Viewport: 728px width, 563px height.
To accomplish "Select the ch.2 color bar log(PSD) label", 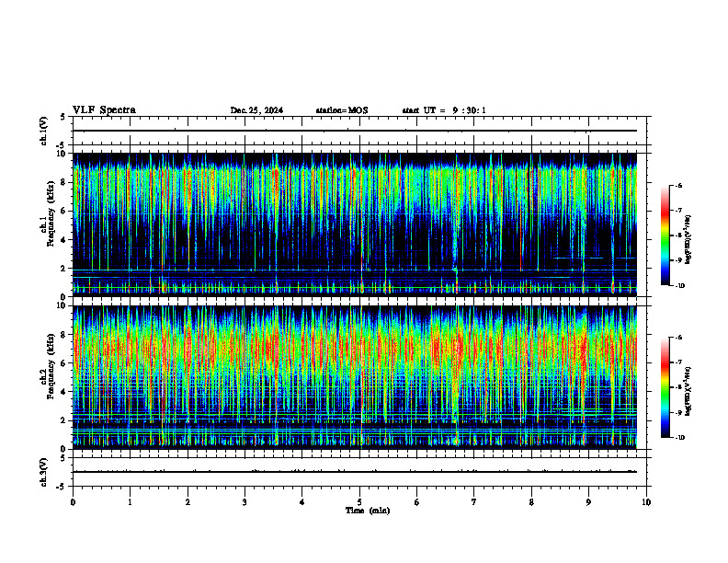I will (688, 391).
